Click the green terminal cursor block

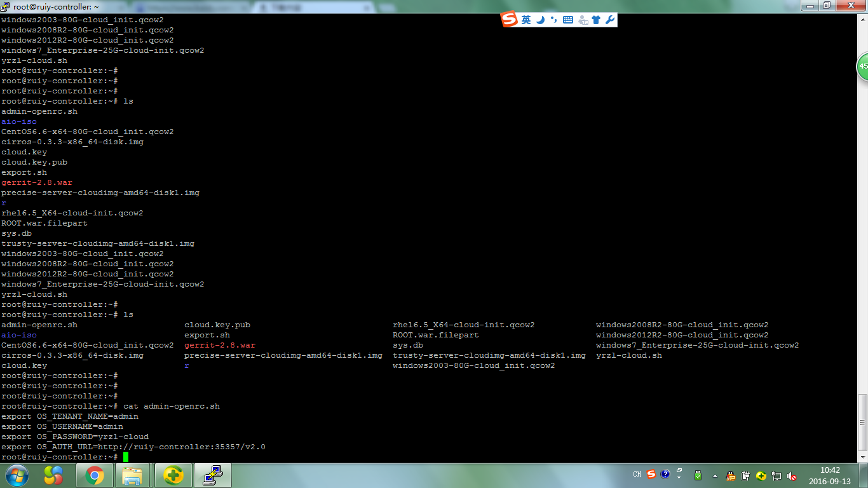point(126,457)
